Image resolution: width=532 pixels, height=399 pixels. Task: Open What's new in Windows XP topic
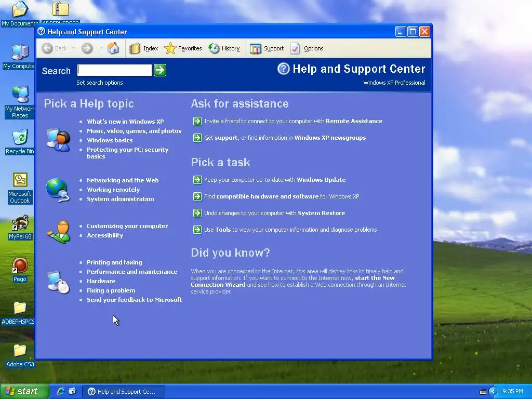point(125,122)
